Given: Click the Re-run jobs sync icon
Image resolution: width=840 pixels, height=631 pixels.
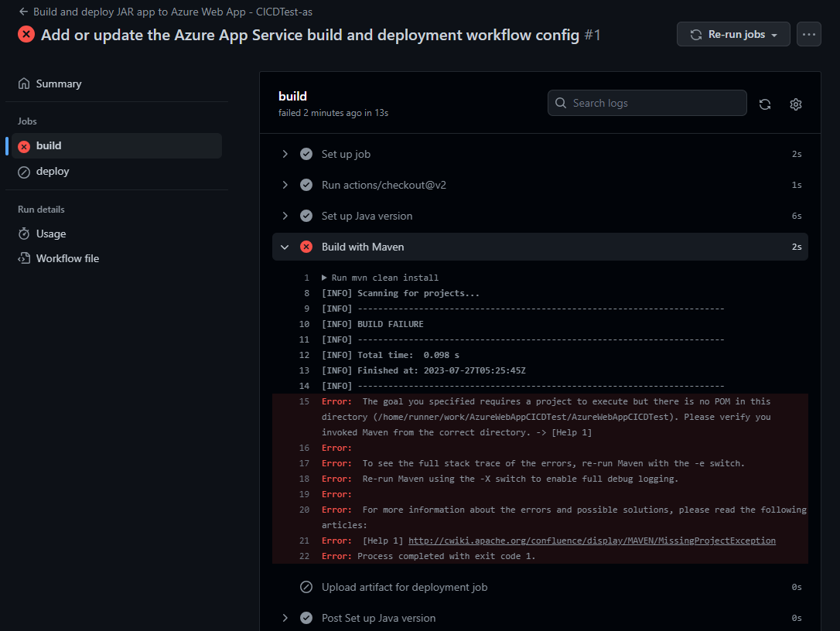Looking at the screenshot, I should tap(696, 34).
